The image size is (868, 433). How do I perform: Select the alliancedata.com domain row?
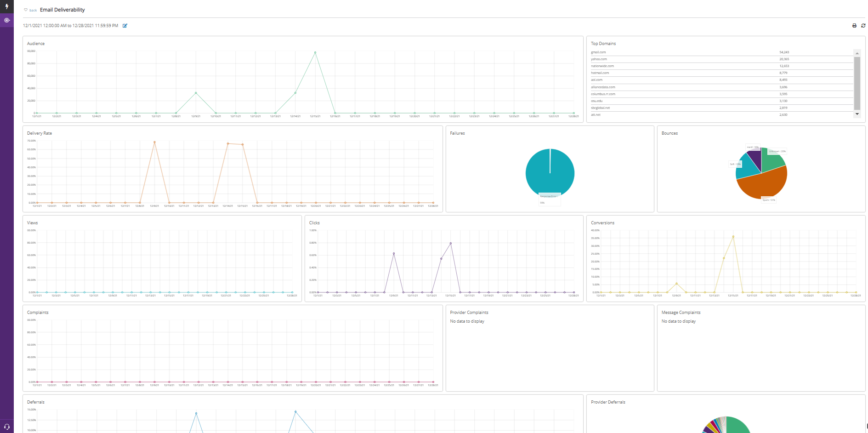(721, 87)
